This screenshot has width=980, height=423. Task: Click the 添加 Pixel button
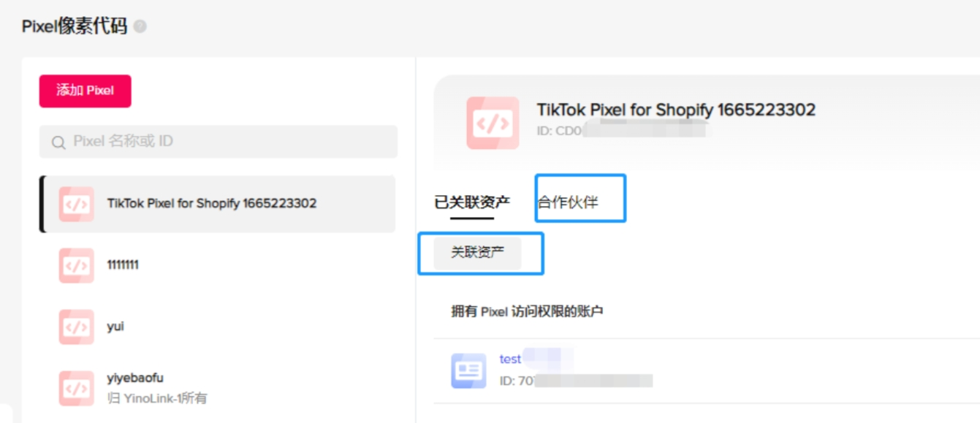pos(86,91)
